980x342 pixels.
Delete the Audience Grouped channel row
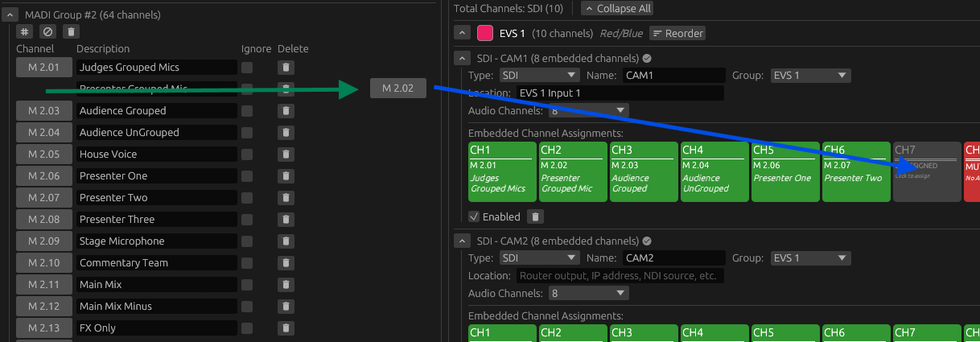(286, 110)
